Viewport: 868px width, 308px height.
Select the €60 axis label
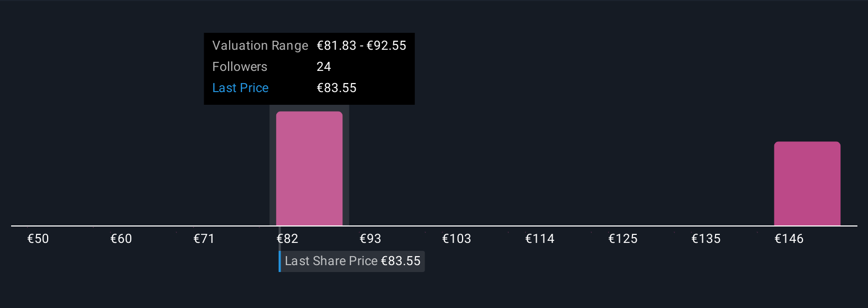tap(121, 239)
